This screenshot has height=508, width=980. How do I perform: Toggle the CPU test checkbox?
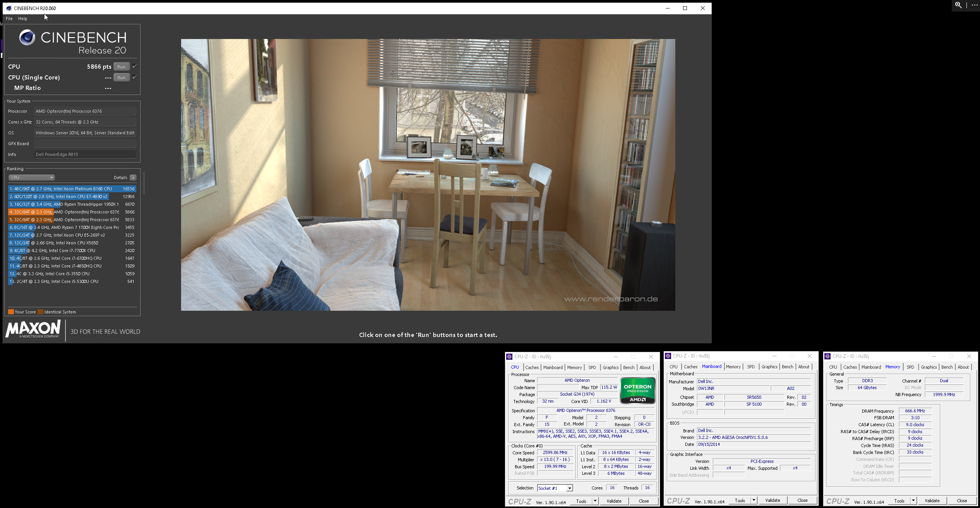point(134,66)
